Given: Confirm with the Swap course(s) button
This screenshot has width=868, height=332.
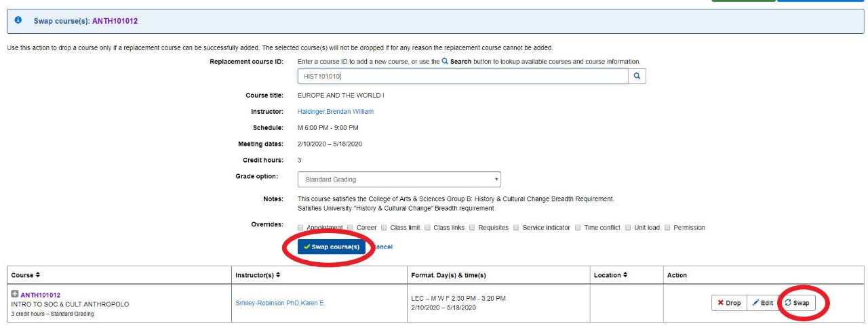Looking at the screenshot, I should [332, 247].
